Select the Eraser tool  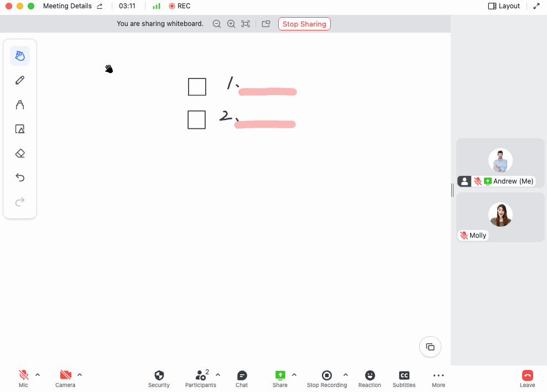point(20,153)
